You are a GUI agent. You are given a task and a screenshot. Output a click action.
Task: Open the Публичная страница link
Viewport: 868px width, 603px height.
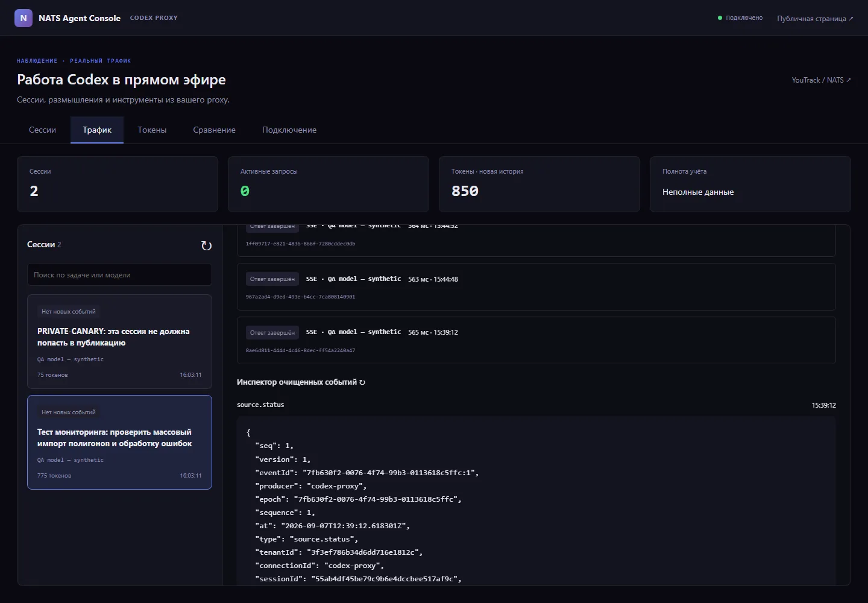click(815, 19)
